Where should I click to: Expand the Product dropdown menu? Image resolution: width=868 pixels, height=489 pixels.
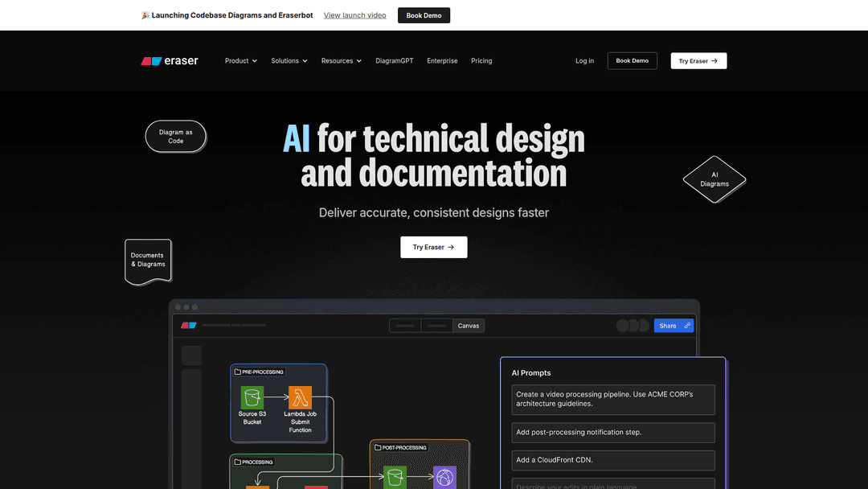click(240, 61)
